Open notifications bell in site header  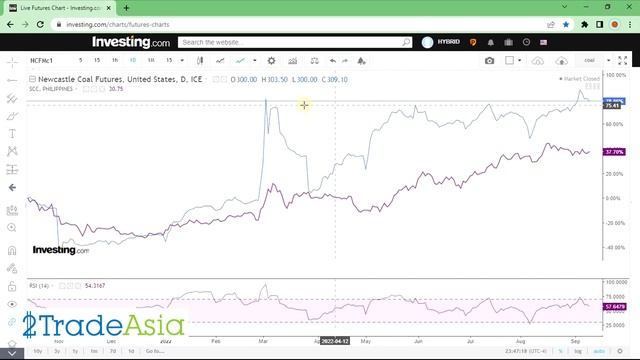coord(491,42)
